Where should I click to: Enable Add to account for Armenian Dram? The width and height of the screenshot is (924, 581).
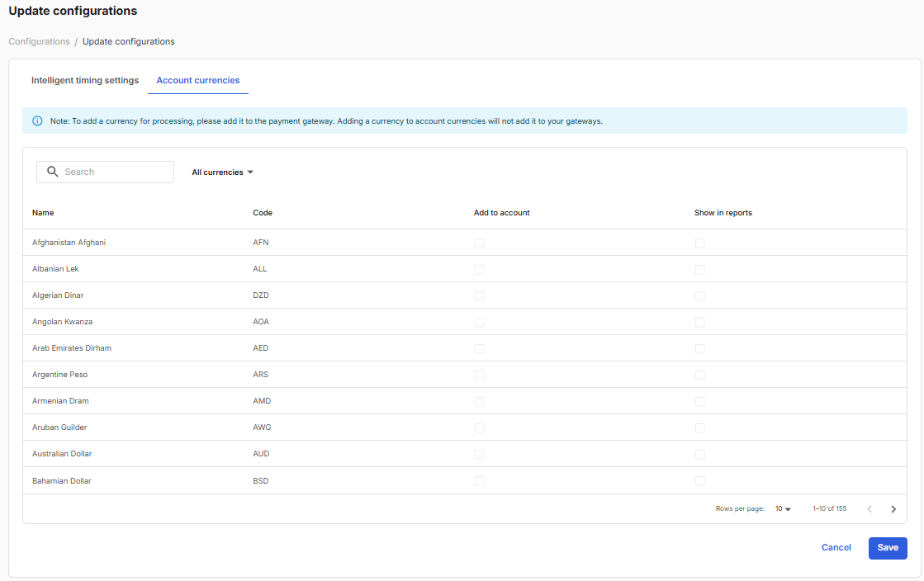coord(479,401)
